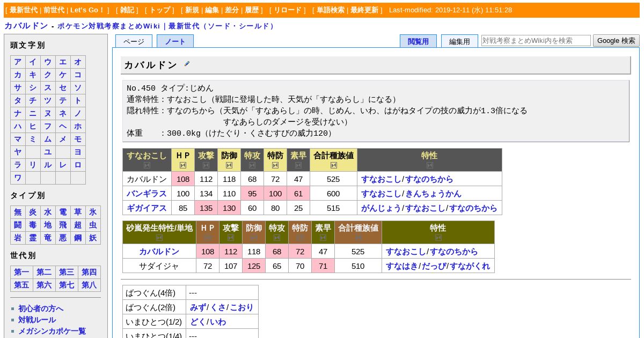Open どく type link in resistance row
This screenshot has width=644, height=338.
tap(198, 322)
